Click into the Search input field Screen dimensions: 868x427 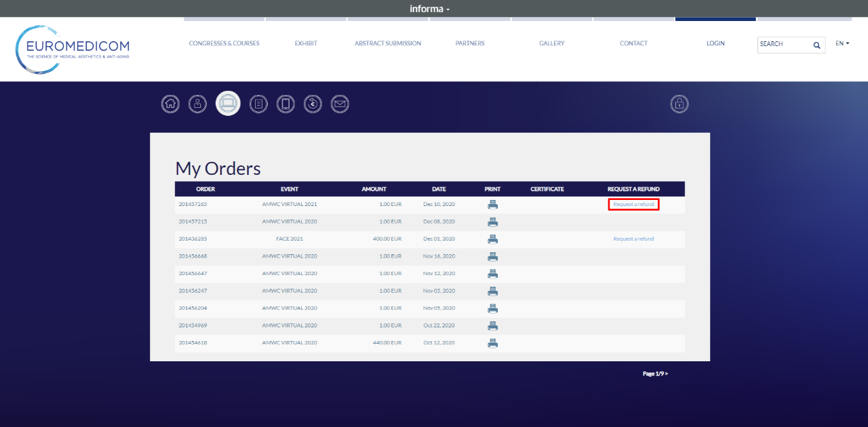tap(783, 45)
